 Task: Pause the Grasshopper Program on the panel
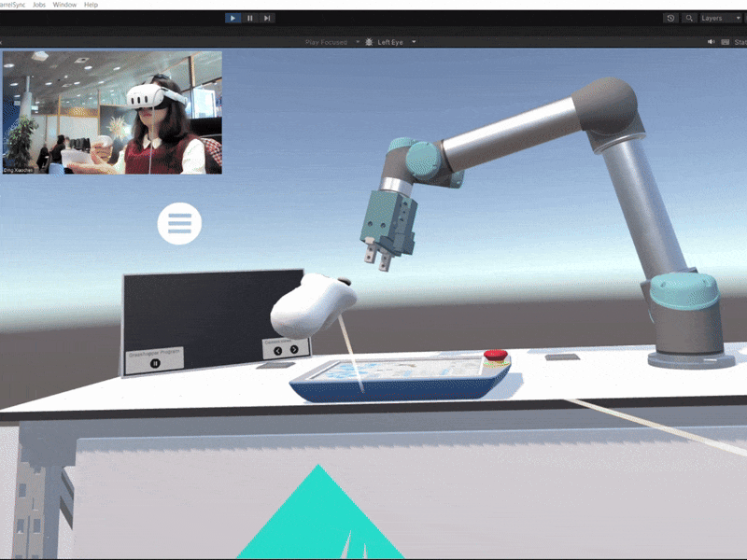point(156,363)
